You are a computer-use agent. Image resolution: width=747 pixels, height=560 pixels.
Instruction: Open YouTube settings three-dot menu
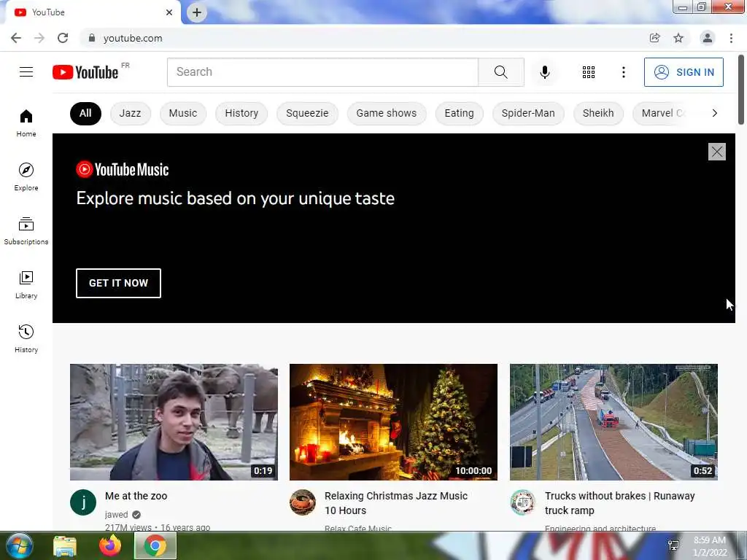coord(623,72)
